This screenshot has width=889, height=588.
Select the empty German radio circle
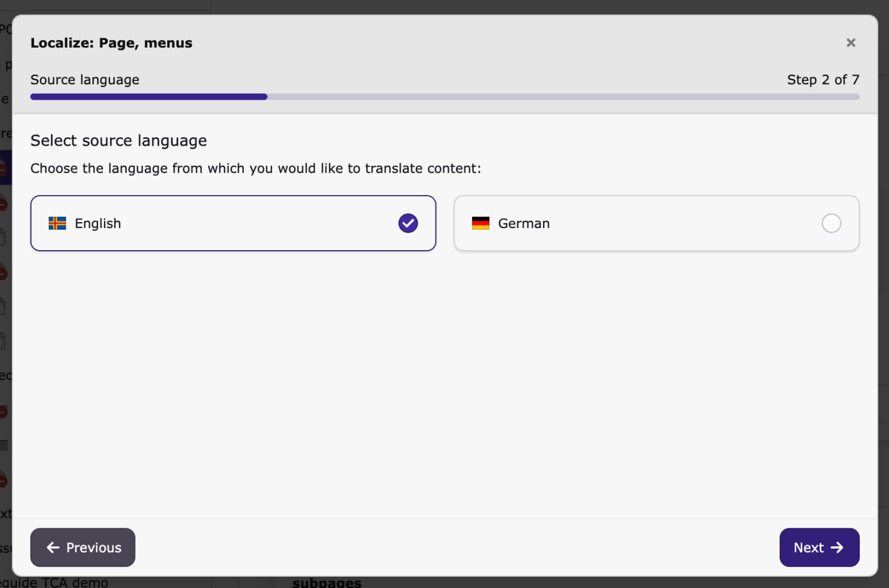831,223
